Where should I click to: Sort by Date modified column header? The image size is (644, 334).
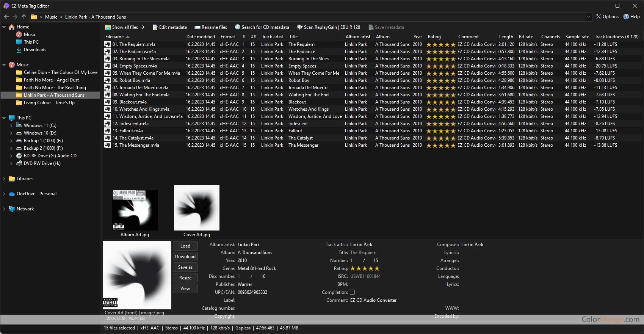[201, 37]
